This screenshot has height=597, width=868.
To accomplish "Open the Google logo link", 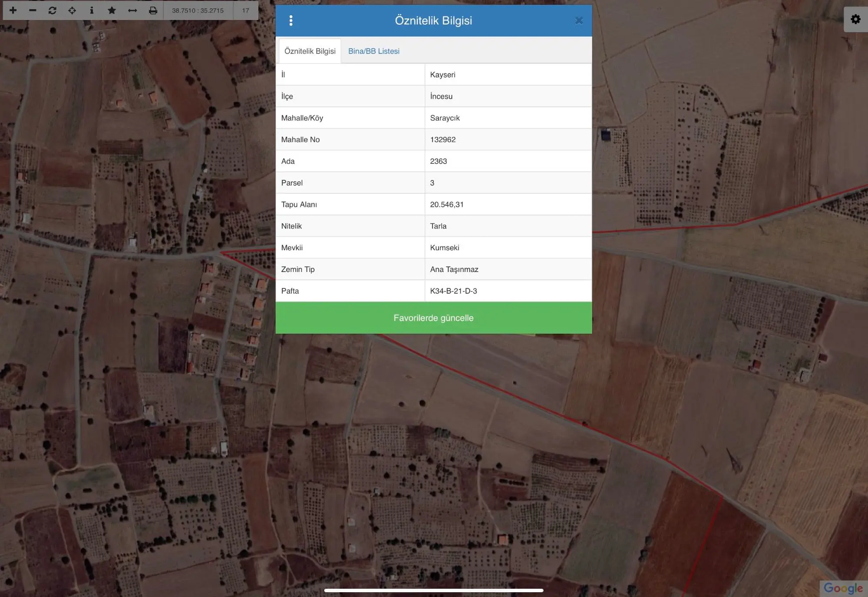I will click(x=843, y=588).
